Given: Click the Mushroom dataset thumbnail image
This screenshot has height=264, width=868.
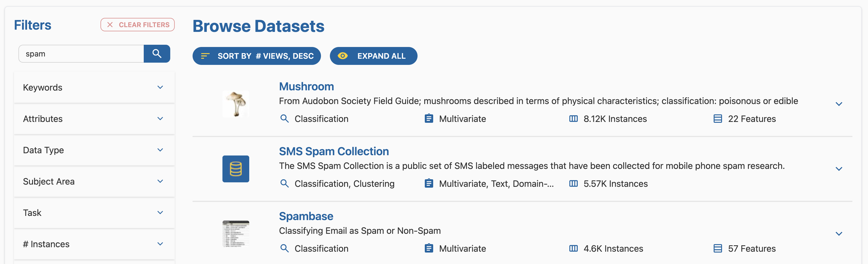Looking at the screenshot, I should [236, 104].
